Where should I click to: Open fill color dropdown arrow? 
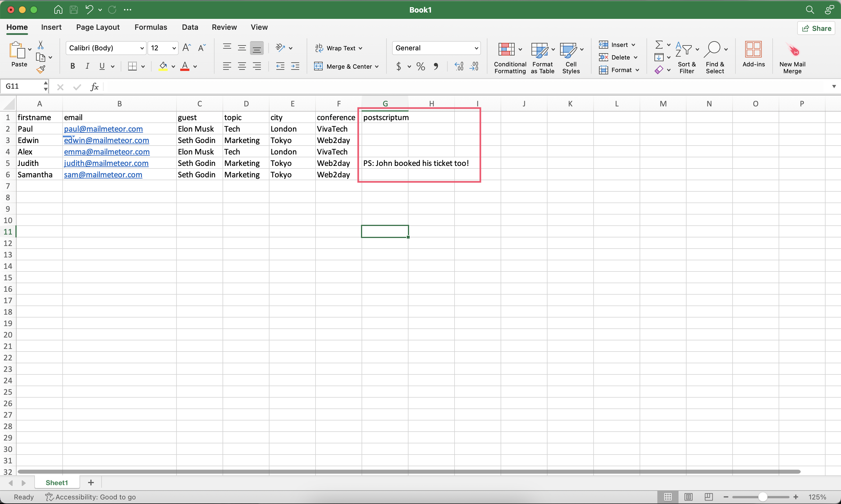pos(173,67)
